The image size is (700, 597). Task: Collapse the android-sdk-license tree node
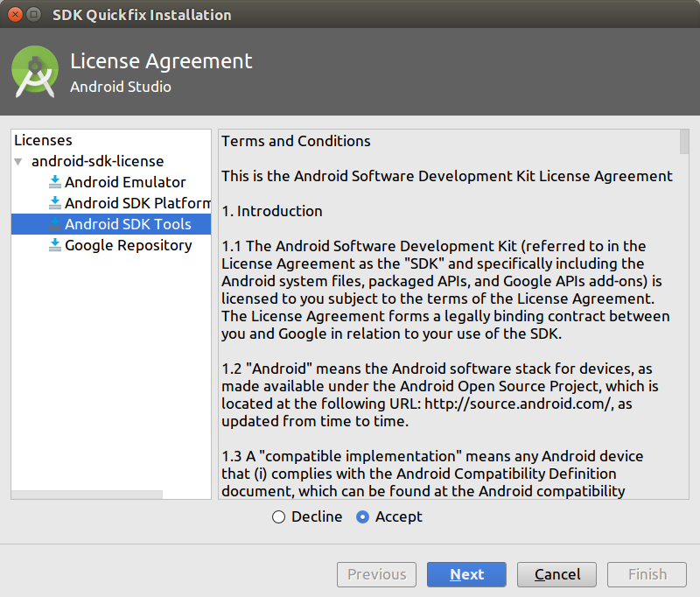click(x=18, y=161)
